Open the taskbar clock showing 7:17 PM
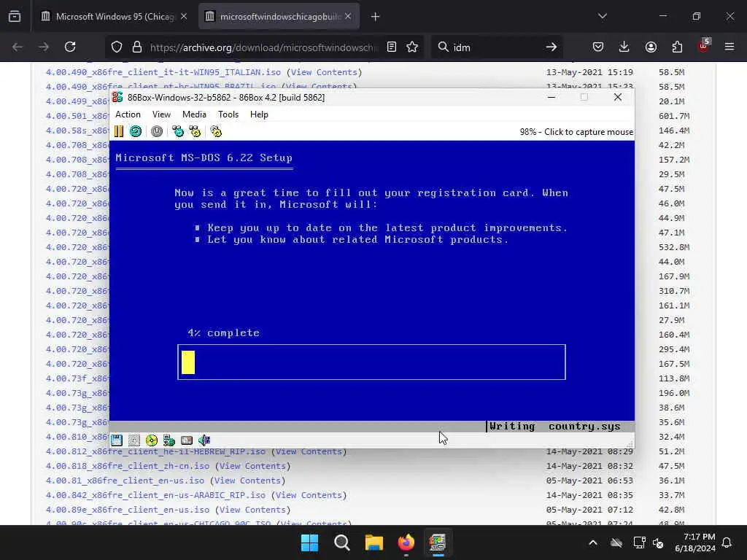Viewport: 747px width, 560px height. pyautogui.click(x=695, y=542)
